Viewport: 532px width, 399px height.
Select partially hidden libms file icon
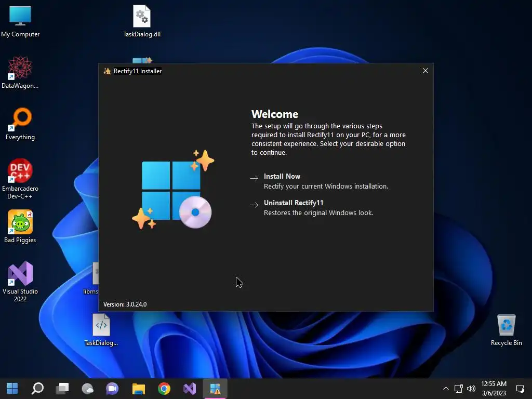tap(91, 278)
